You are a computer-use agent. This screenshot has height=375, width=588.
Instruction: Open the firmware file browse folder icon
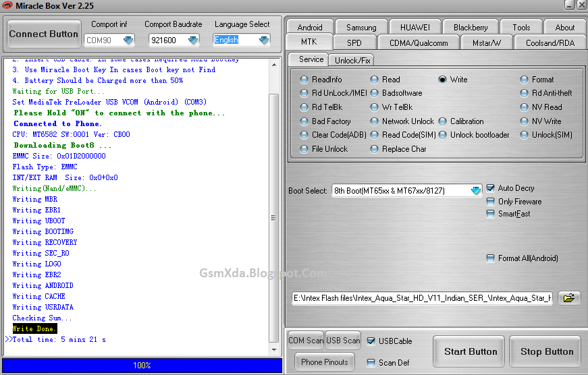pyautogui.click(x=569, y=298)
